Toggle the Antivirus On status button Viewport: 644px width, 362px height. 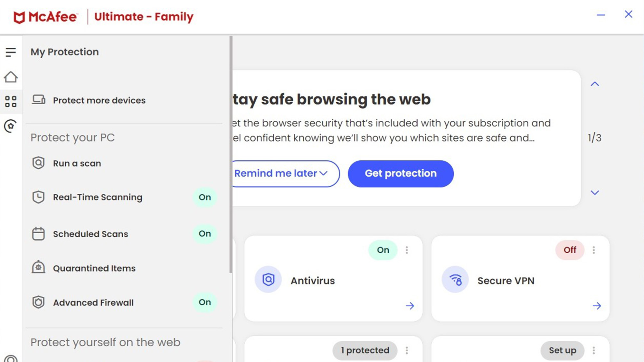(x=383, y=250)
